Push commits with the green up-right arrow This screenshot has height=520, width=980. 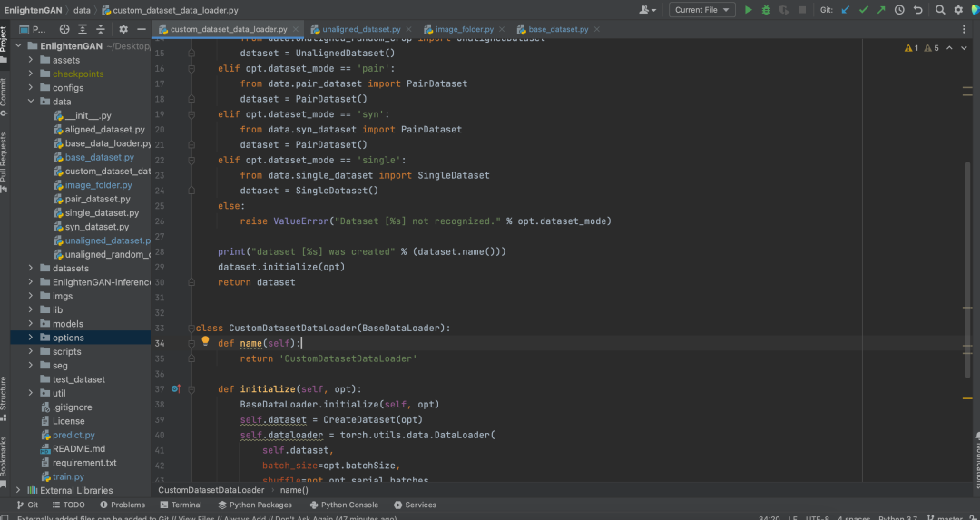tap(881, 10)
